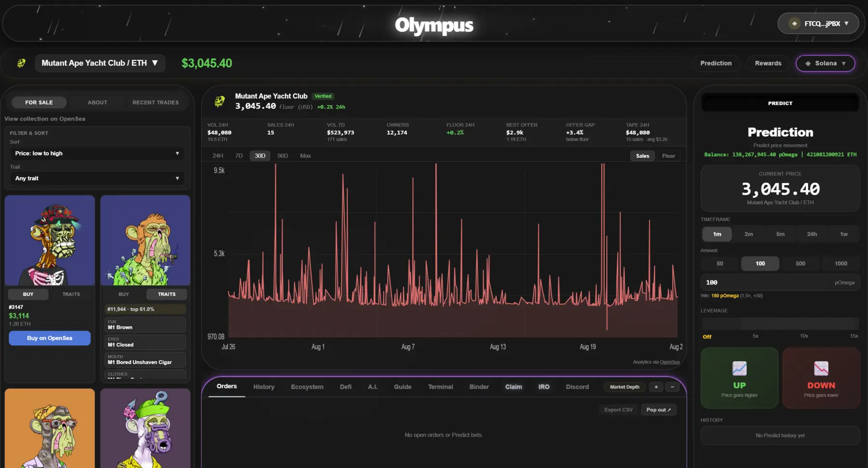
Task: Switch to the ABOUT tab
Action: tap(97, 102)
